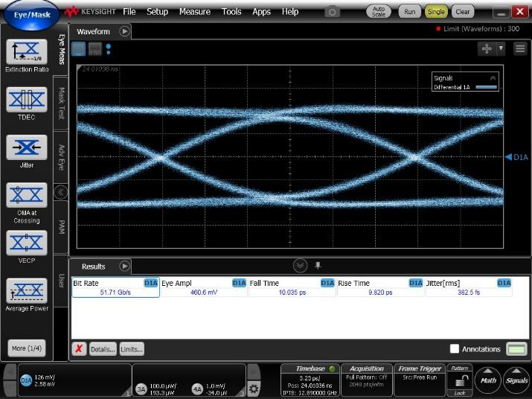Viewport: 532px width, 399px height.
Task: Click the VECP measurement icon
Action: pyautogui.click(x=26, y=243)
